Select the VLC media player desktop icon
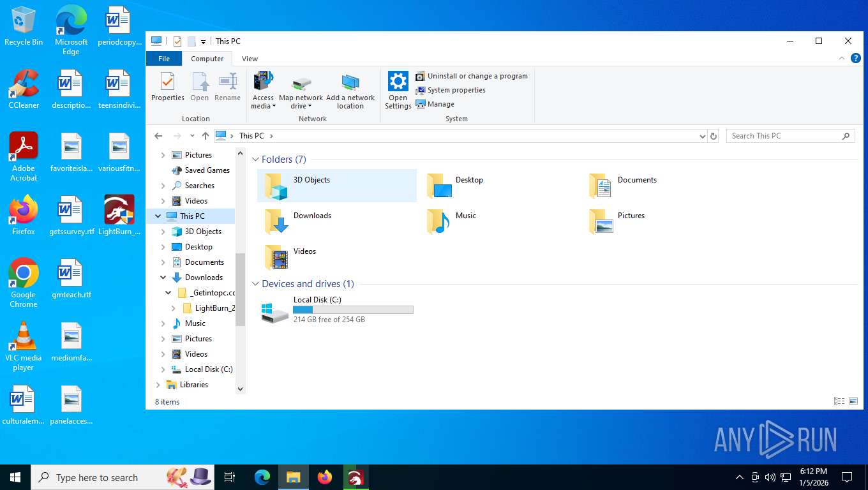This screenshot has height=490, width=868. click(24, 346)
